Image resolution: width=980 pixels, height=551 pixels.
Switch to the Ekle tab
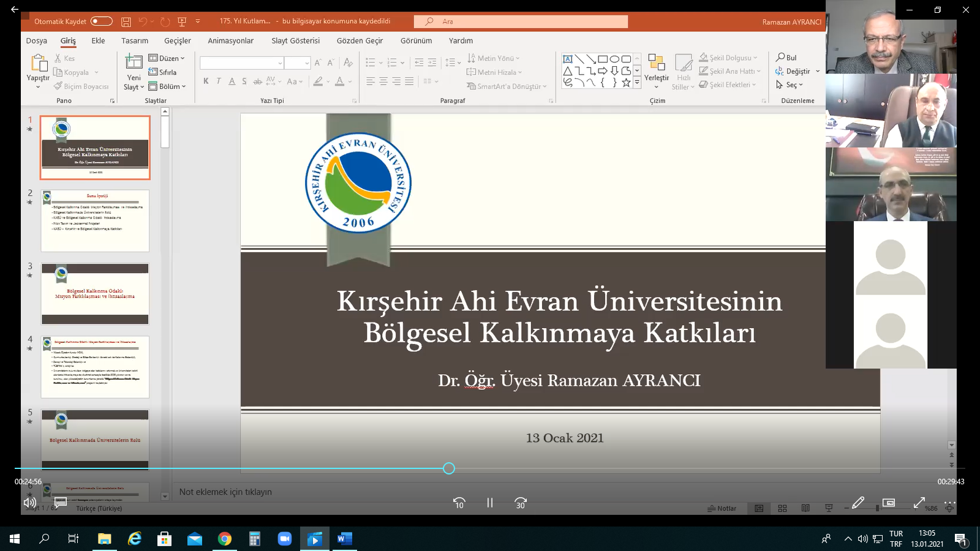98,40
